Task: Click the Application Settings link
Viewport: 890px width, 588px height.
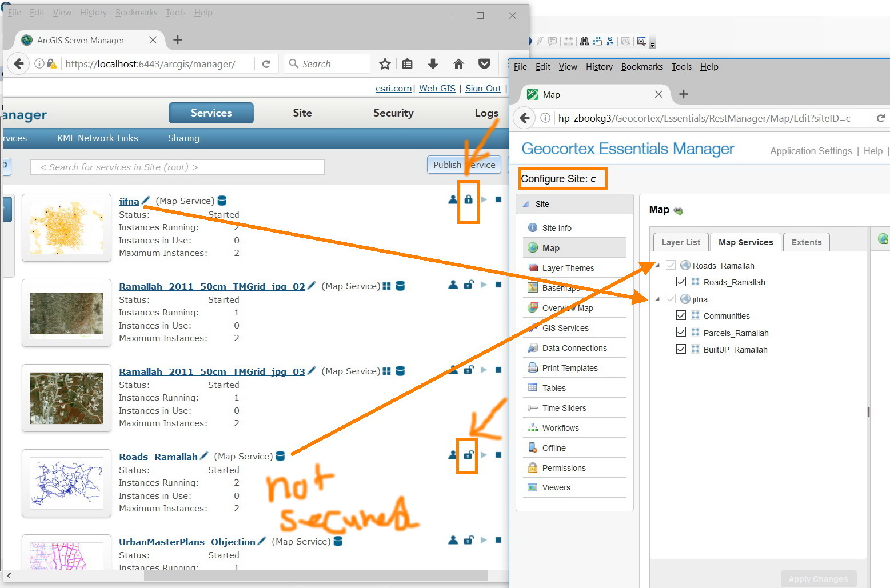Action: pyautogui.click(x=811, y=151)
